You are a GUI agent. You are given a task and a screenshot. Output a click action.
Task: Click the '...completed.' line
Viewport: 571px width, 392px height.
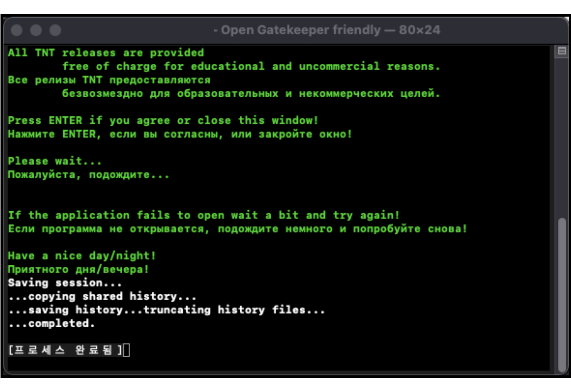[x=51, y=323]
